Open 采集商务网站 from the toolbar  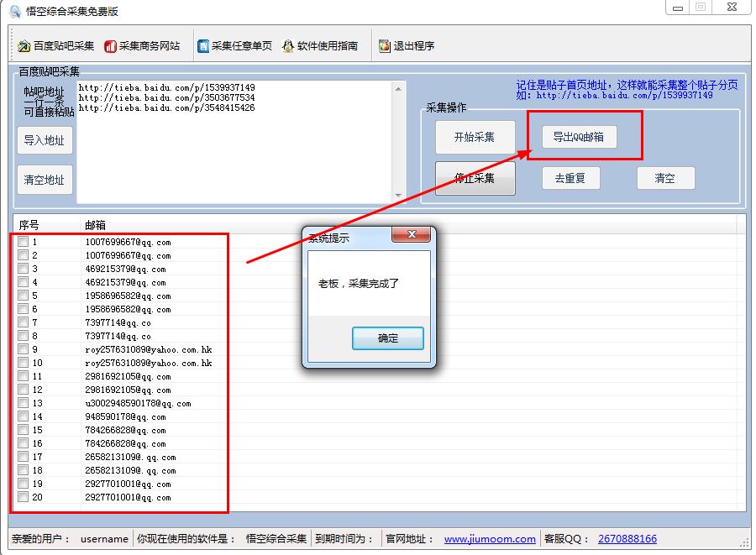110,46
